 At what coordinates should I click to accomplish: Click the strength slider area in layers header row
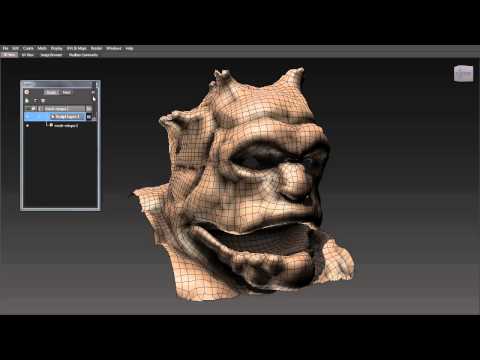coord(76,109)
